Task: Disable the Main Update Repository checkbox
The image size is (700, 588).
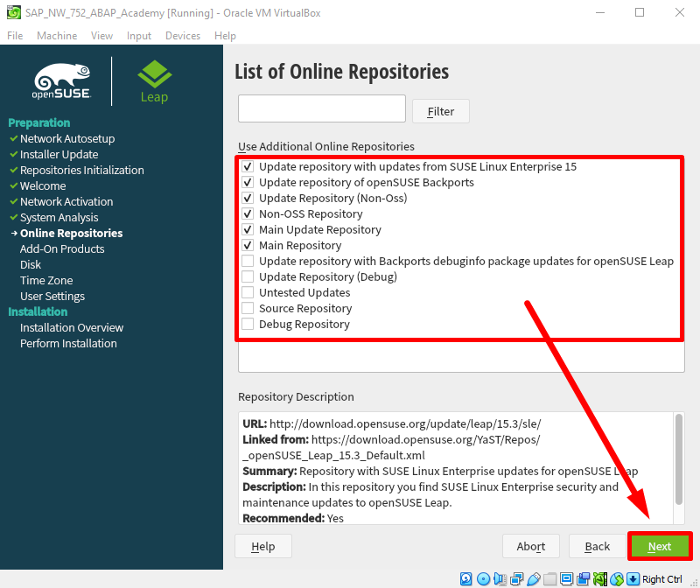Action: pos(248,230)
